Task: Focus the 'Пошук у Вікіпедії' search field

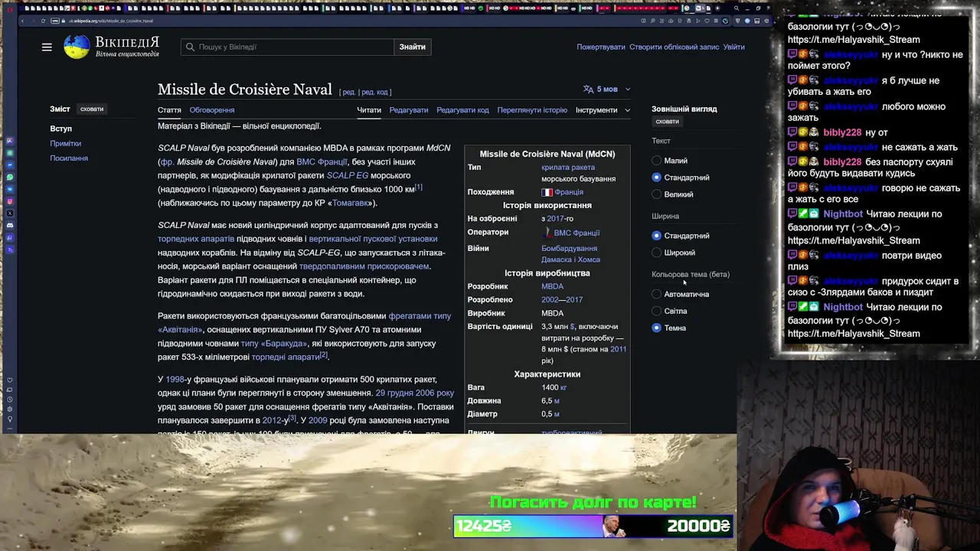Action: point(287,47)
